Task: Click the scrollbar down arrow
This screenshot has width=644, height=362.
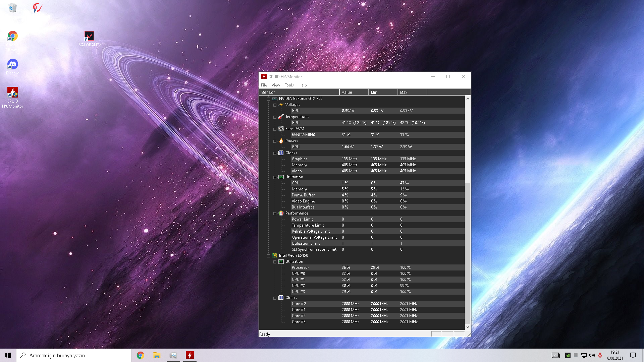Action: (468, 327)
